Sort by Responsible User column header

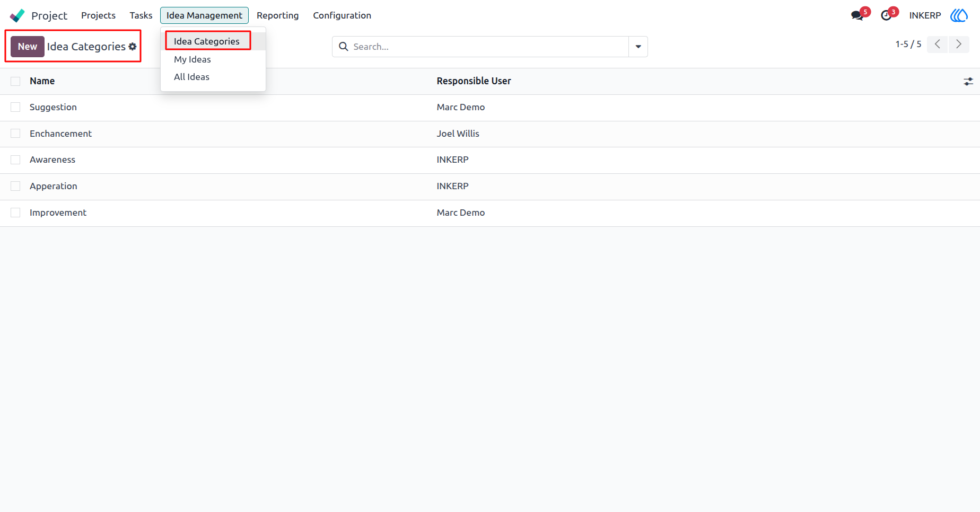474,81
